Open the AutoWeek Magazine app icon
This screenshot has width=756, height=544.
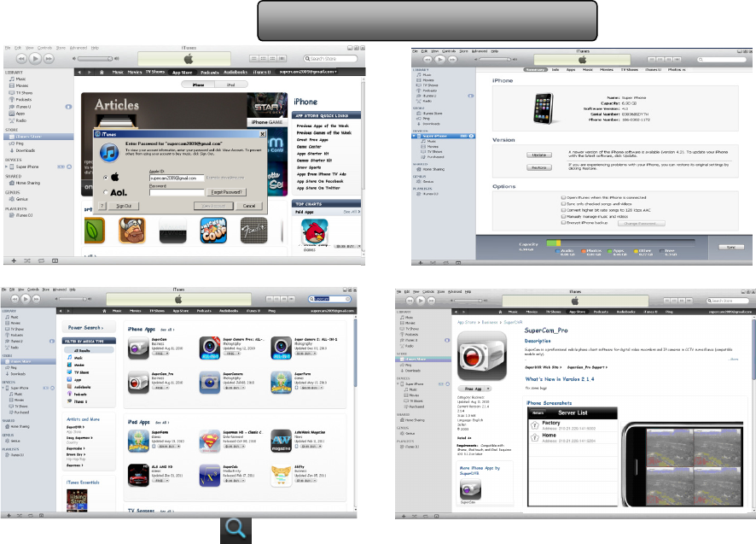tap(281, 442)
